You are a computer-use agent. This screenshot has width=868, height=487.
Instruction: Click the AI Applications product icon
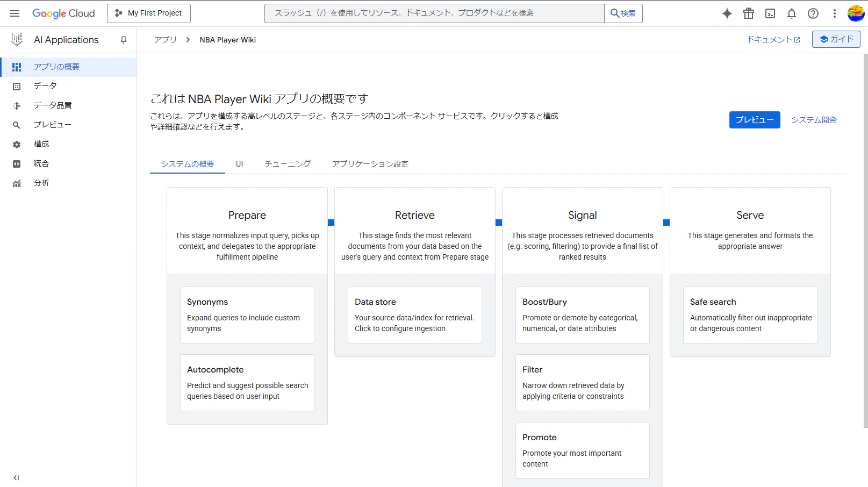tap(17, 40)
